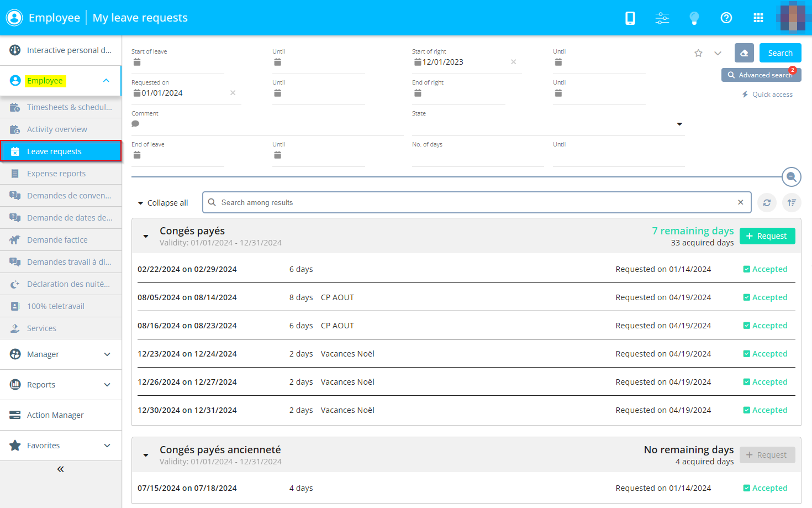Screen dimensions: 812x508
Task: Collapse the sidebar with double chevron
Action: (x=61, y=469)
